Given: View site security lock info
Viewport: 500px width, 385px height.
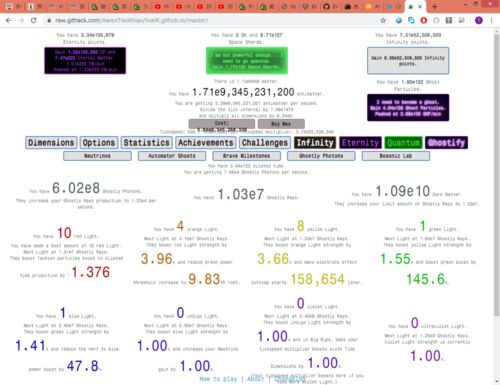Looking at the screenshot, I should click(x=49, y=20).
